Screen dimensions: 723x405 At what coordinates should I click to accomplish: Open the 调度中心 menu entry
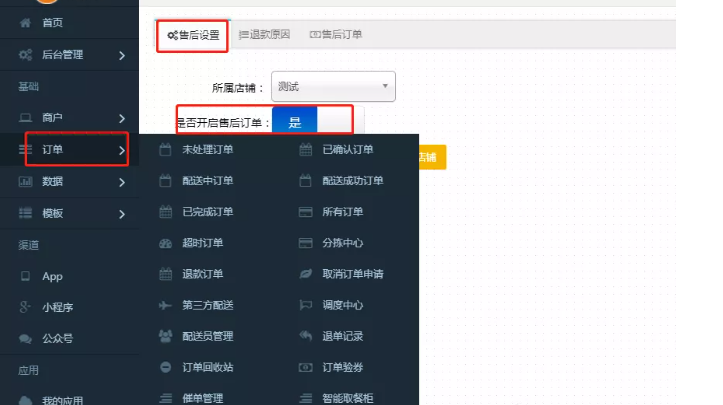pos(343,305)
